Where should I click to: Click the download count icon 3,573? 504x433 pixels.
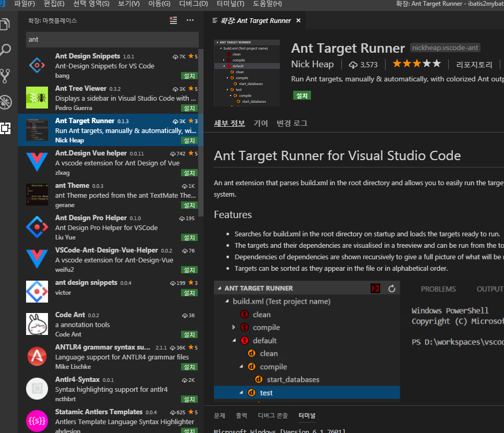(x=353, y=65)
